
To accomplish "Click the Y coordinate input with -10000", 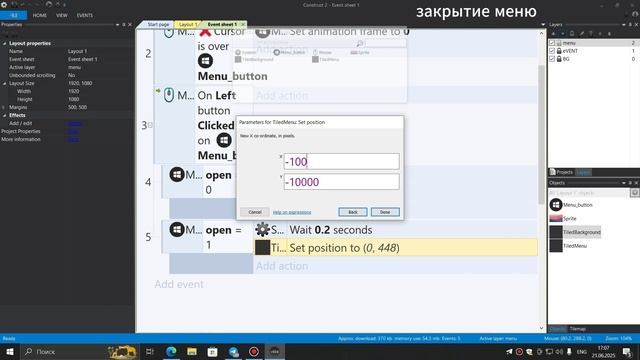I will coord(342,182).
